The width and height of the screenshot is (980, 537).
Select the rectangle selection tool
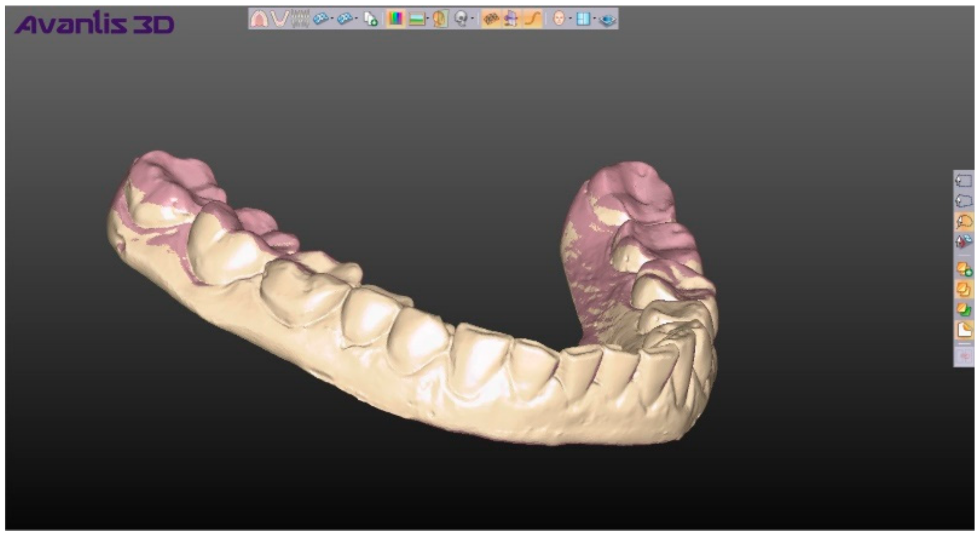pyautogui.click(x=963, y=181)
